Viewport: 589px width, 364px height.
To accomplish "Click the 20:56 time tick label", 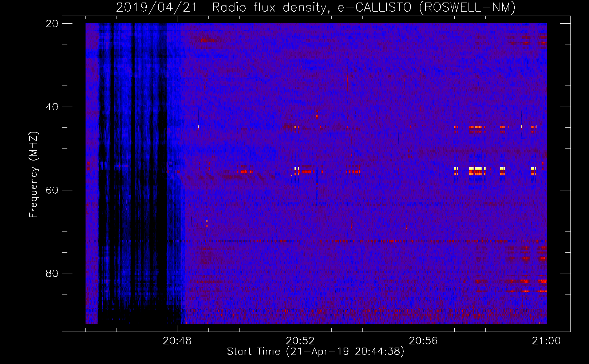I will [423, 341].
